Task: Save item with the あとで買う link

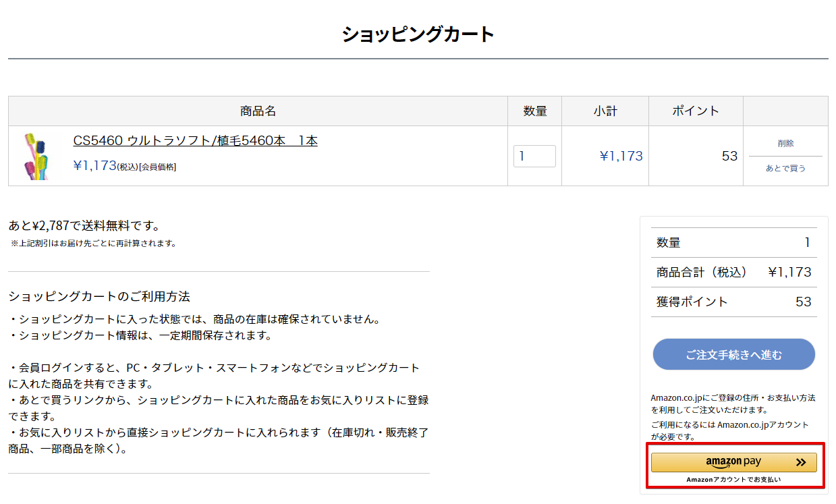Action: click(785, 168)
